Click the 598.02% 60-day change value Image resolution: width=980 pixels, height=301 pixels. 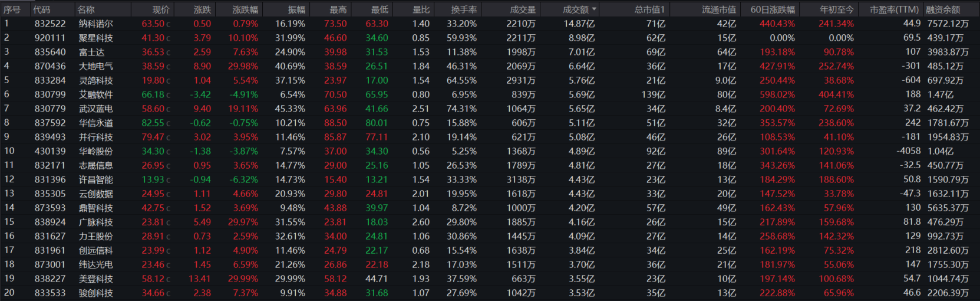777,94
